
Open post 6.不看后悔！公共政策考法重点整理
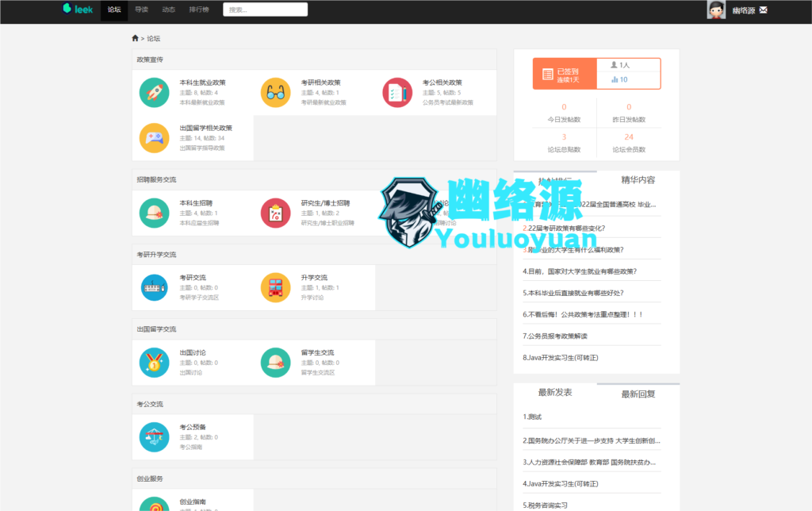click(583, 314)
